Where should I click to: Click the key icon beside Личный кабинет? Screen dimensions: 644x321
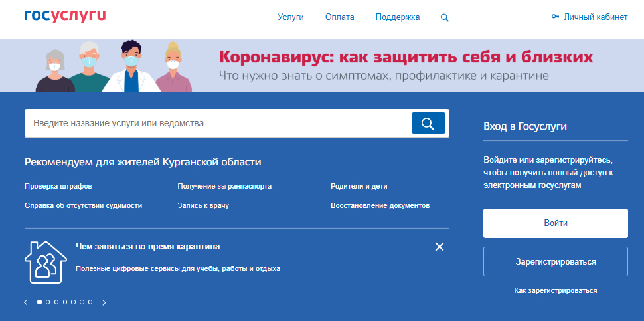tap(555, 17)
